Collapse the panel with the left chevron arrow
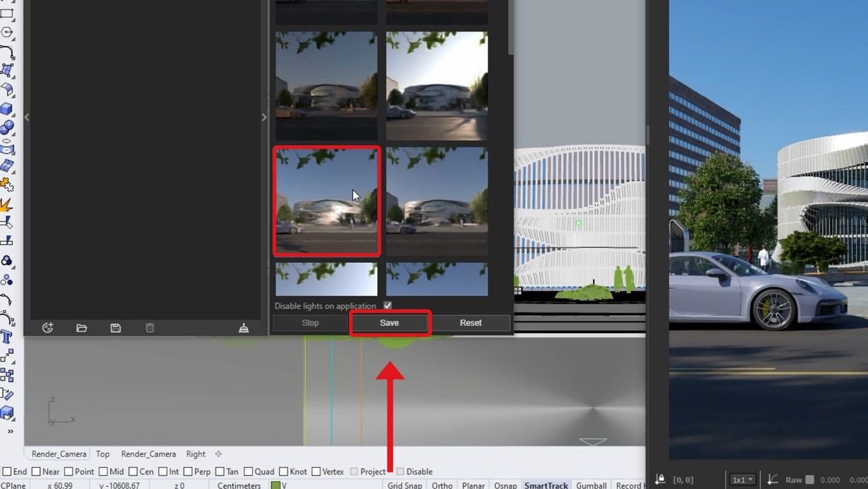Image resolution: width=868 pixels, height=489 pixels. [x=27, y=117]
